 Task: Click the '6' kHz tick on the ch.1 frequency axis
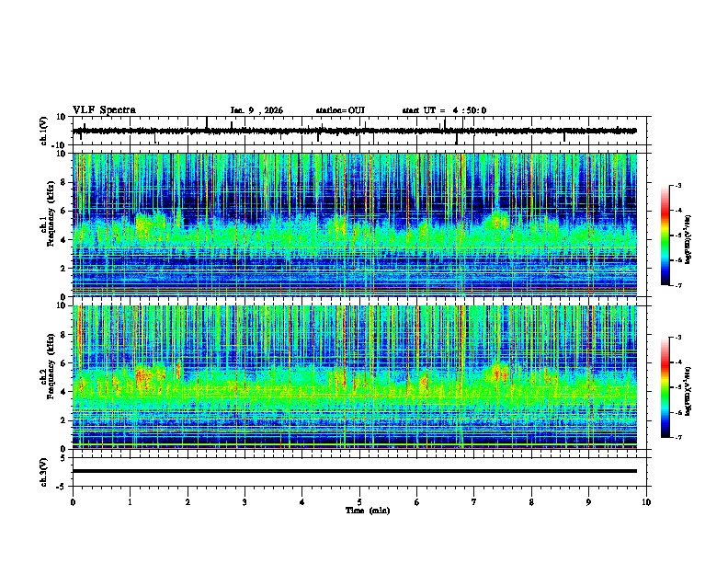(63, 211)
